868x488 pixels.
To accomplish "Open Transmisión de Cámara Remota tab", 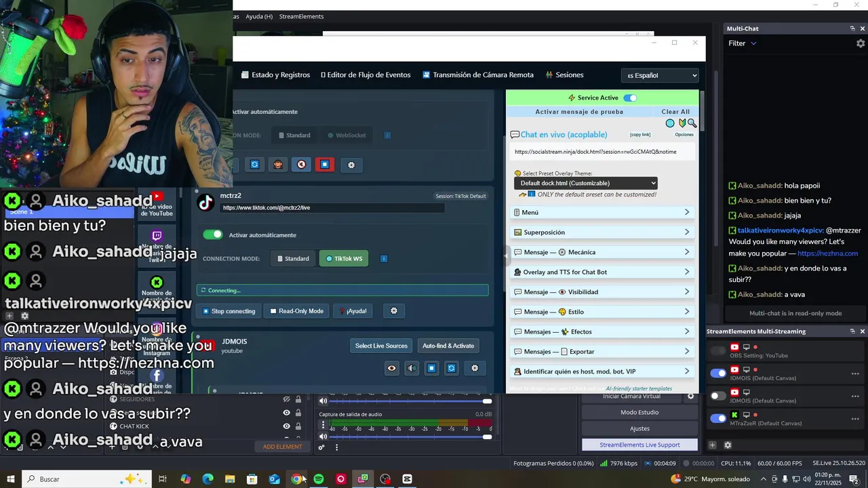I will tap(477, 75).
